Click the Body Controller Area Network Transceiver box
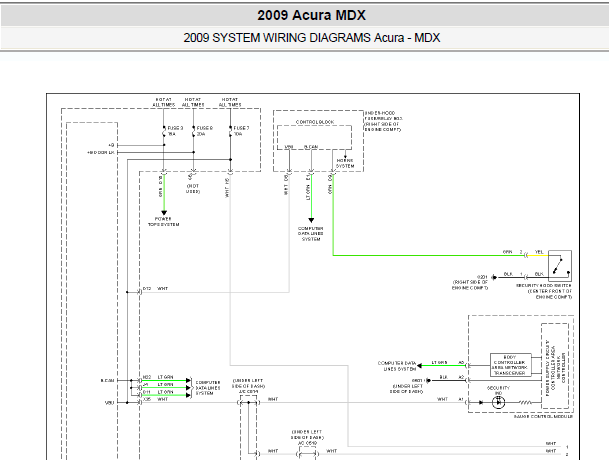 click(510, 365)
